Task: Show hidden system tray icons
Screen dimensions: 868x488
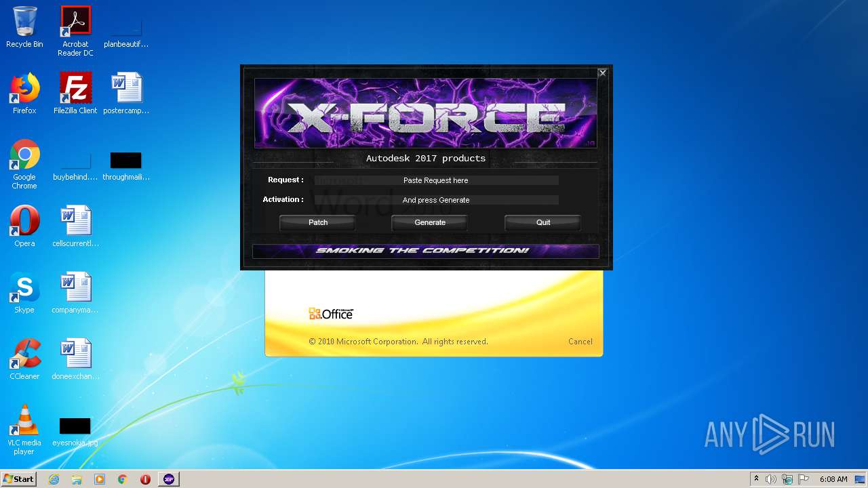Action: click(757, 479)
